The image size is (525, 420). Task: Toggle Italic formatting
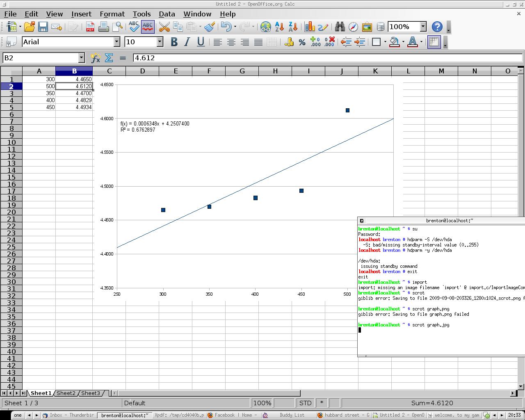coord(187,42)
